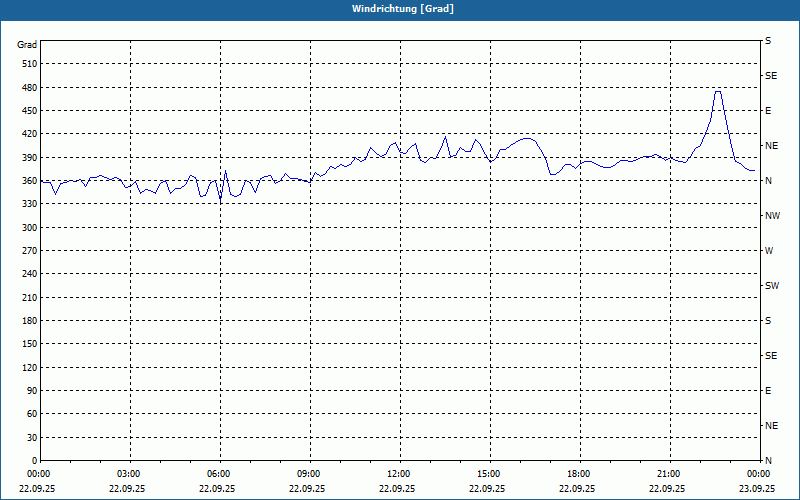Click the 300 degree axis label
Viewport: 800px width, 500px height.
tap(30, 228)
